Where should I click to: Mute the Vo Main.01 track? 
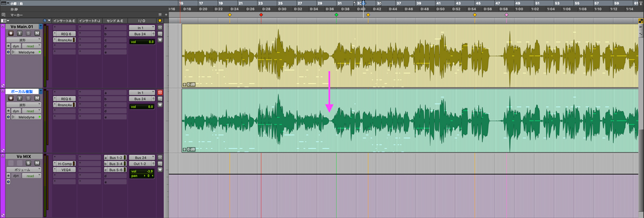(x=37, y=33)
